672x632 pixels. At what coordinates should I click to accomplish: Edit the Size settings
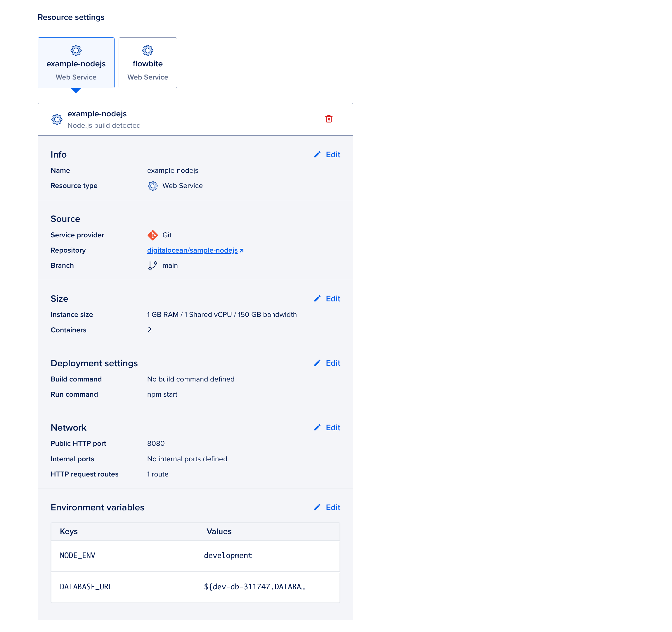click(x=327, y=298)
